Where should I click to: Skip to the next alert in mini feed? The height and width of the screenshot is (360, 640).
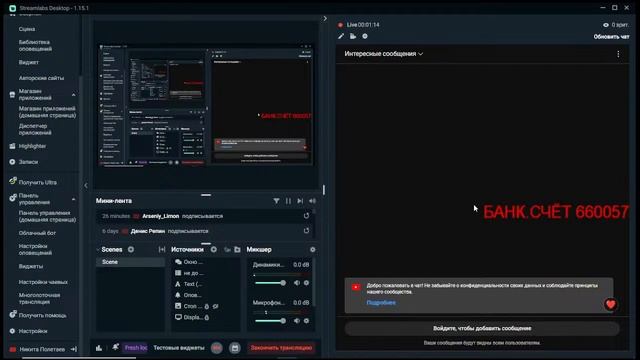coord(300,201)
